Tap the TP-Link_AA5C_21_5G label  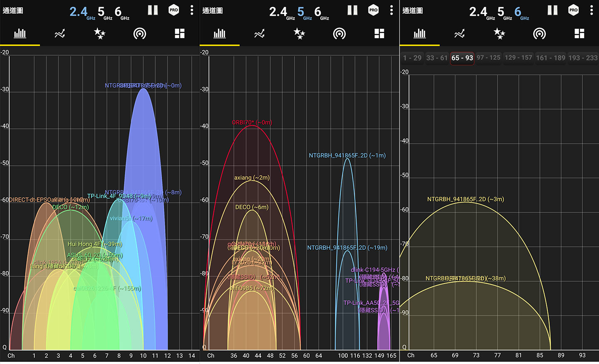pos(371,303)
